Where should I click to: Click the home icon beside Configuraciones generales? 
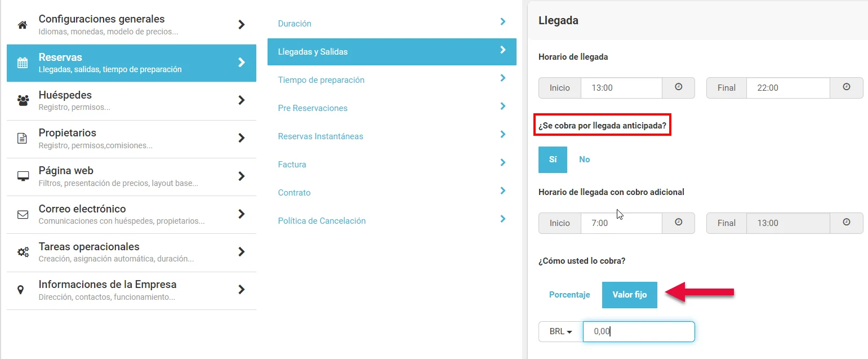23,25
